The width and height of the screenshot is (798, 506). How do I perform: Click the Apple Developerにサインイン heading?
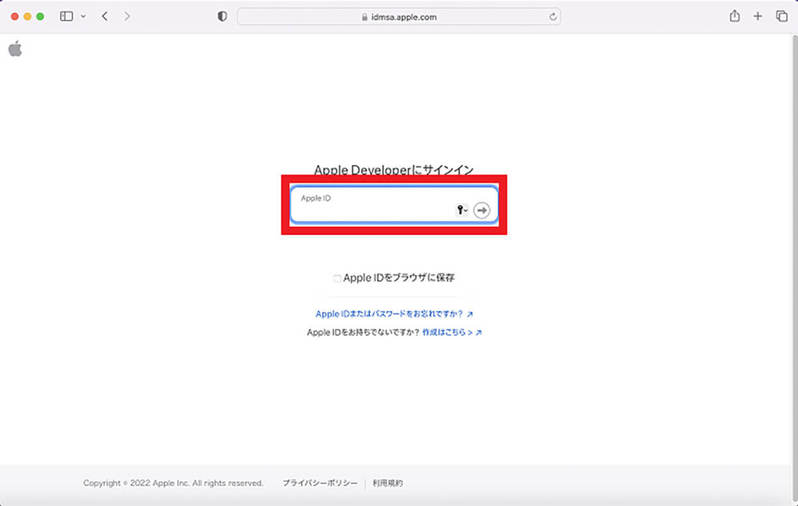(393, 170)
